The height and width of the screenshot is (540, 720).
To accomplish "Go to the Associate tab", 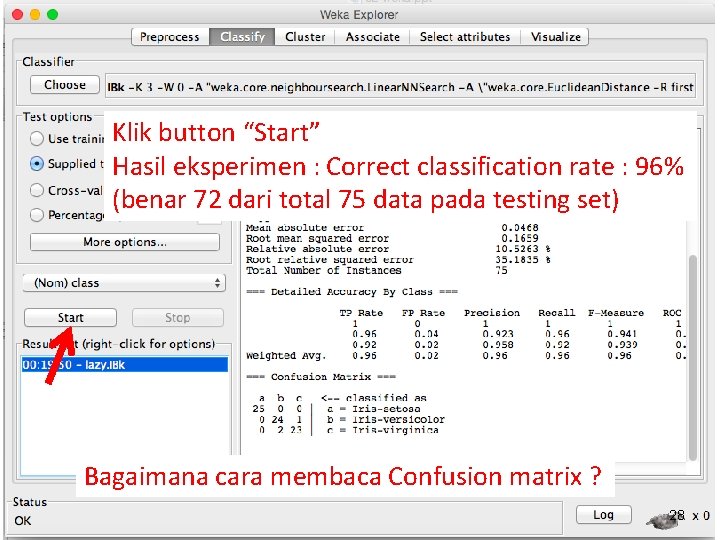I will (372, 37).
